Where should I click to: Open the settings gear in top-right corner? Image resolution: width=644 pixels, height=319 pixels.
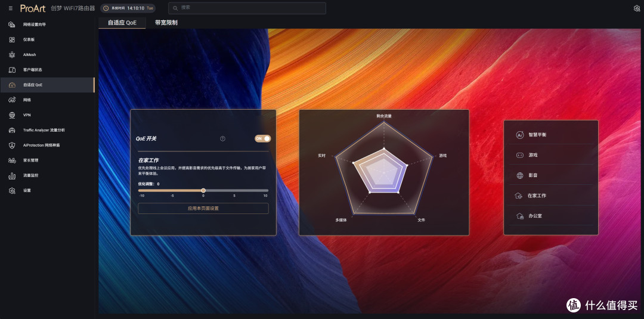[x=637, y=8]
